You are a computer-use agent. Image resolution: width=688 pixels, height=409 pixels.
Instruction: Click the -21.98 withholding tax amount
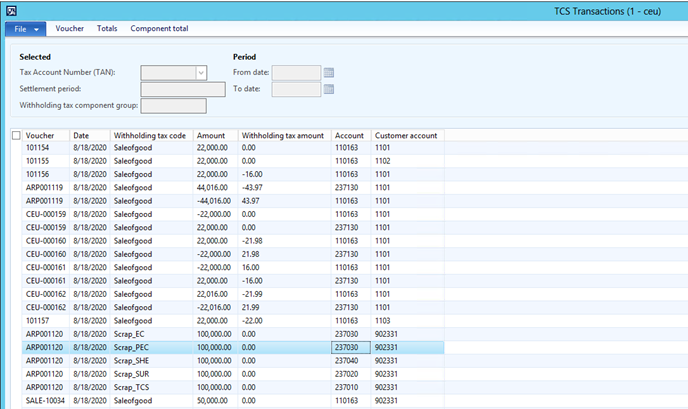click(284, 241)
